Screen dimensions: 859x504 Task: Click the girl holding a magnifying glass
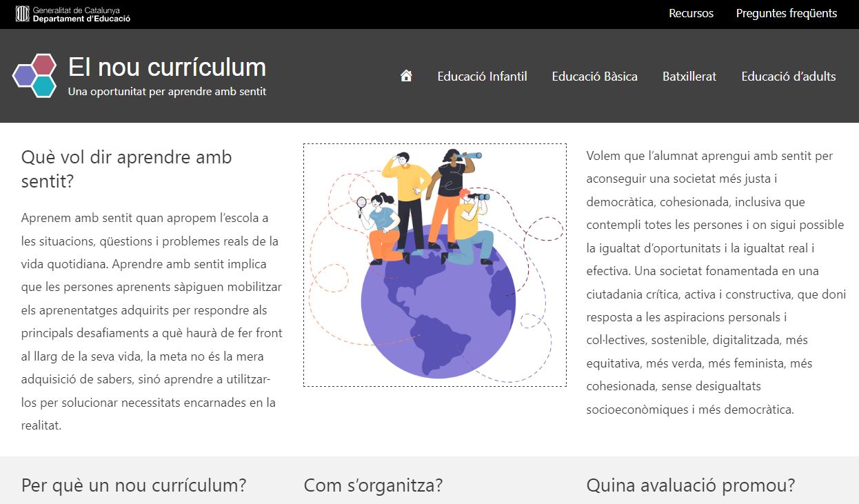tap(381, 228)
